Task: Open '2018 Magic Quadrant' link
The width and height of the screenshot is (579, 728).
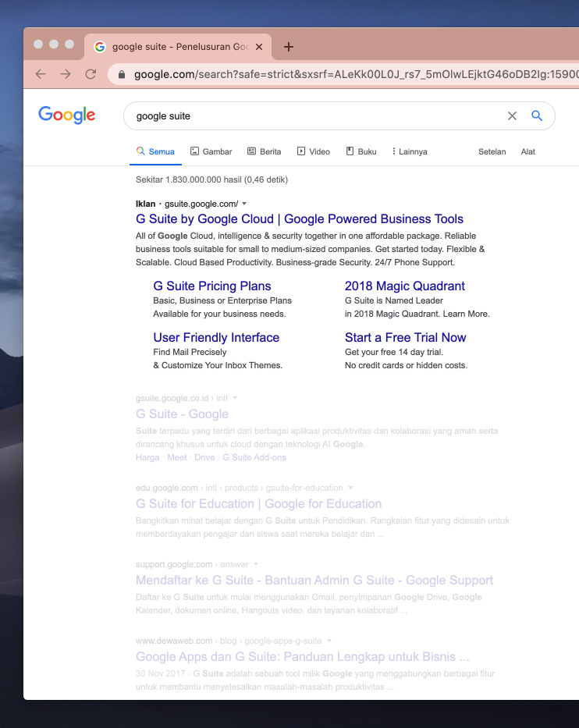Action: click(x=404, y=286)
